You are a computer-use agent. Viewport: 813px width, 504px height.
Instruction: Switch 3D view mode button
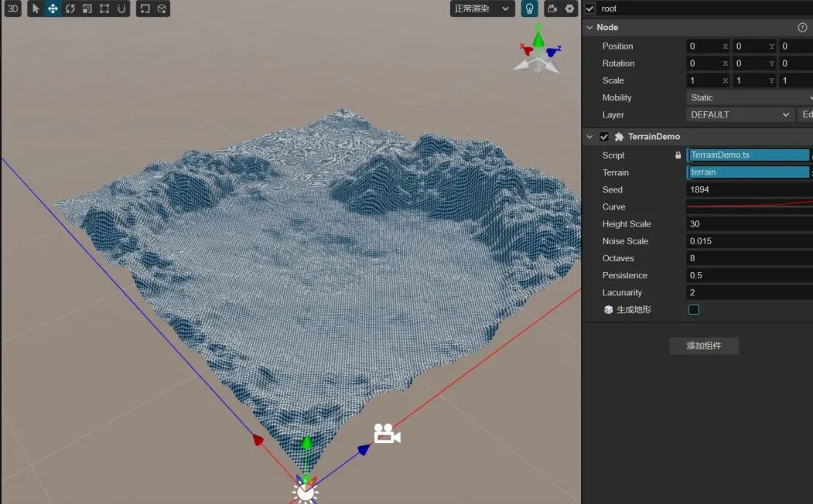12,9
